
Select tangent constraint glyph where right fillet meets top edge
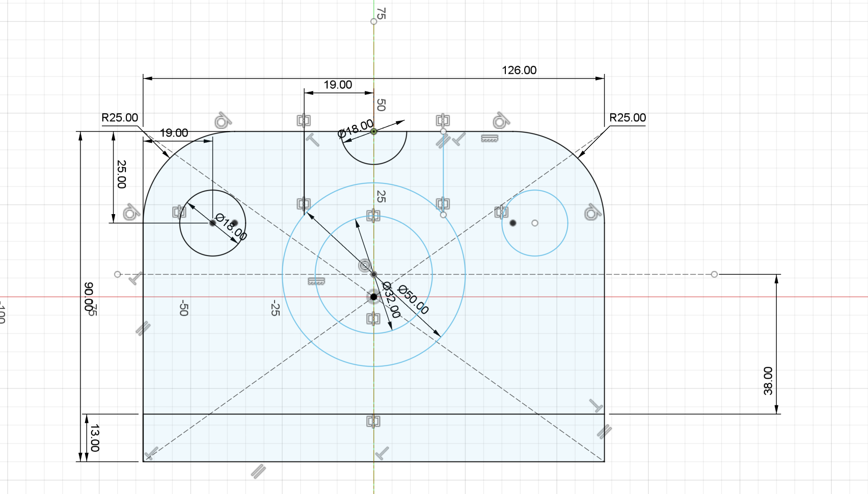point(500,121)
